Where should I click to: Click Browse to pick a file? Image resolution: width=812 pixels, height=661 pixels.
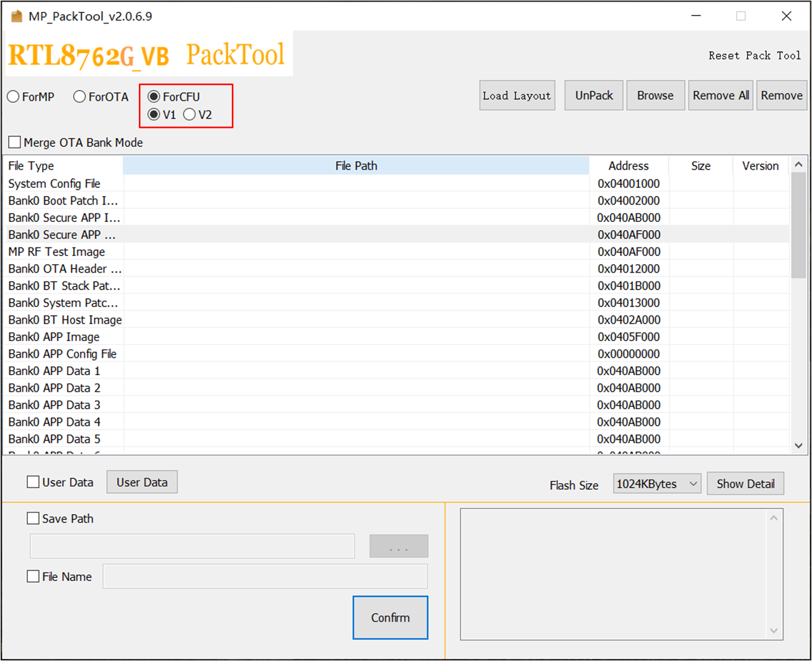[655, 96]
